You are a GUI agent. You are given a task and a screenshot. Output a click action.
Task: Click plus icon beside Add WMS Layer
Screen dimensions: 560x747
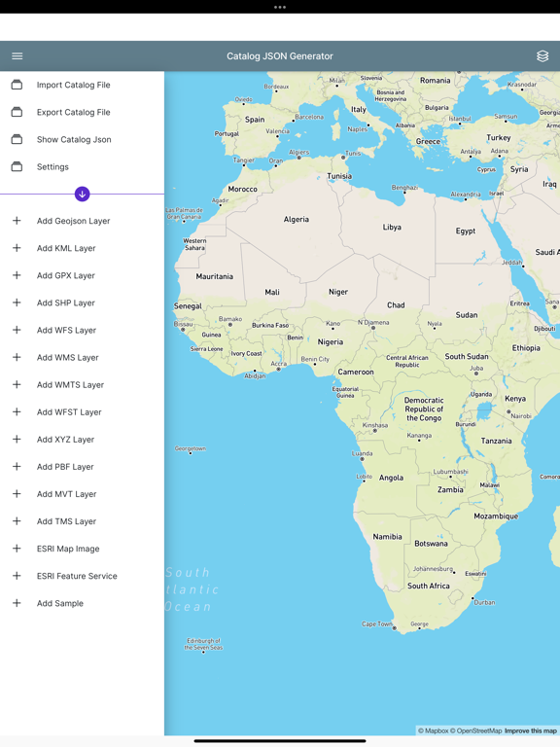17,357
